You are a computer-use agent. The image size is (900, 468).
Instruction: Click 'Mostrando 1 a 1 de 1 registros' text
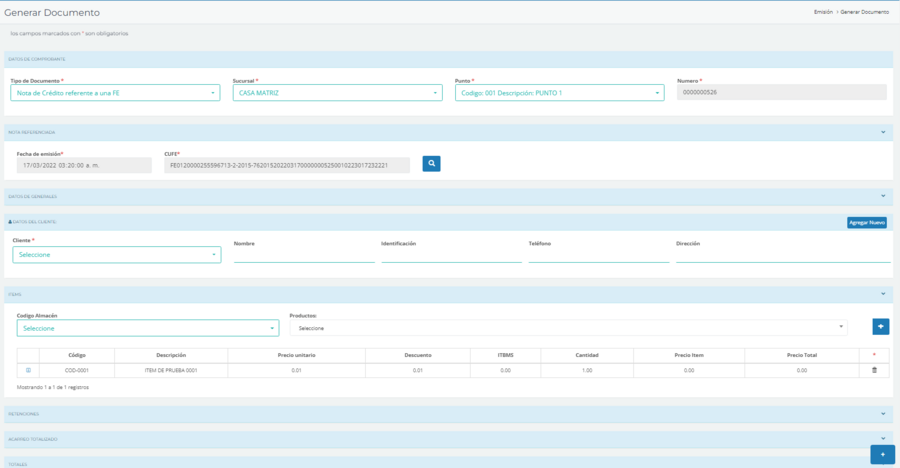[53, 388]
